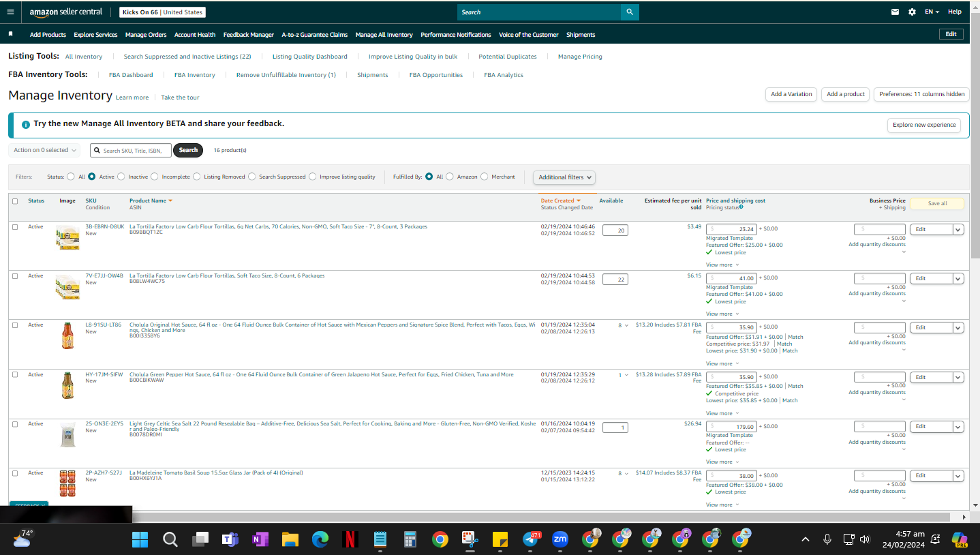This screenshot has width=980, height=555.
Task: Check the row for SKU L8-91SU-LT86
Action: pos(15,325)
